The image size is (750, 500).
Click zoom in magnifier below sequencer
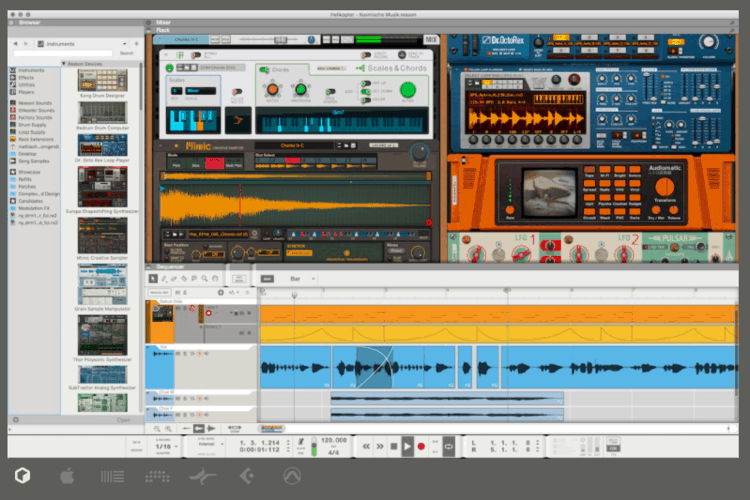[x=168, y=429]
